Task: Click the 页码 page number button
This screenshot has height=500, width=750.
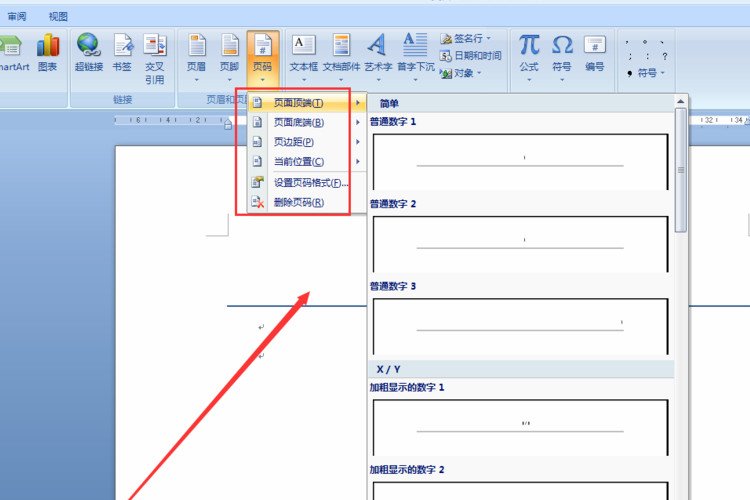Action: [x=263, y=57]
